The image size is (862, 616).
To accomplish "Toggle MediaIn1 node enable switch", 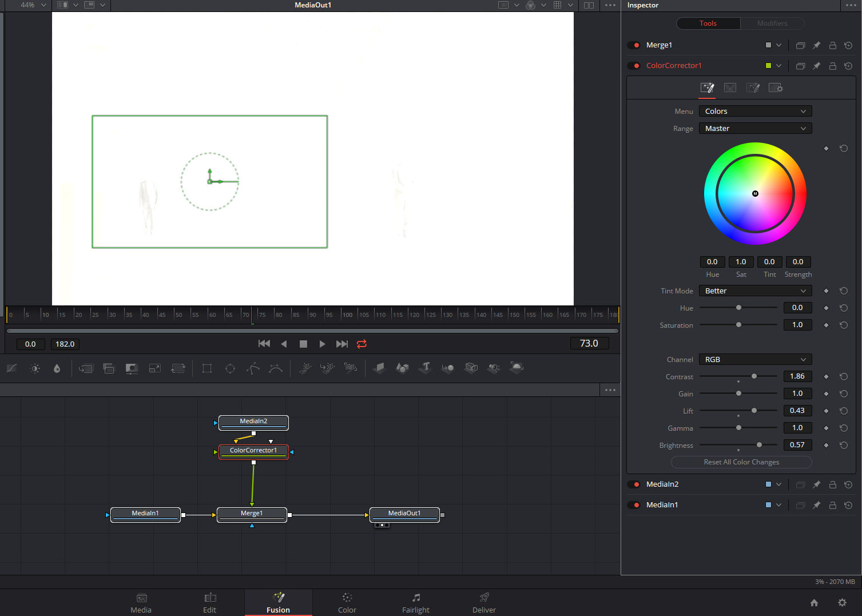I will [634, 505].
